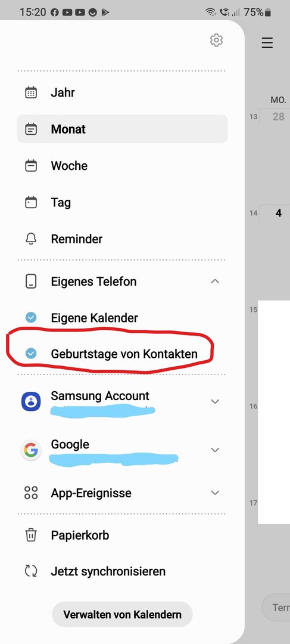290x644 pixels.
Task: Uncheck Eigene Kalender checkbox
Action: point(31,317)
